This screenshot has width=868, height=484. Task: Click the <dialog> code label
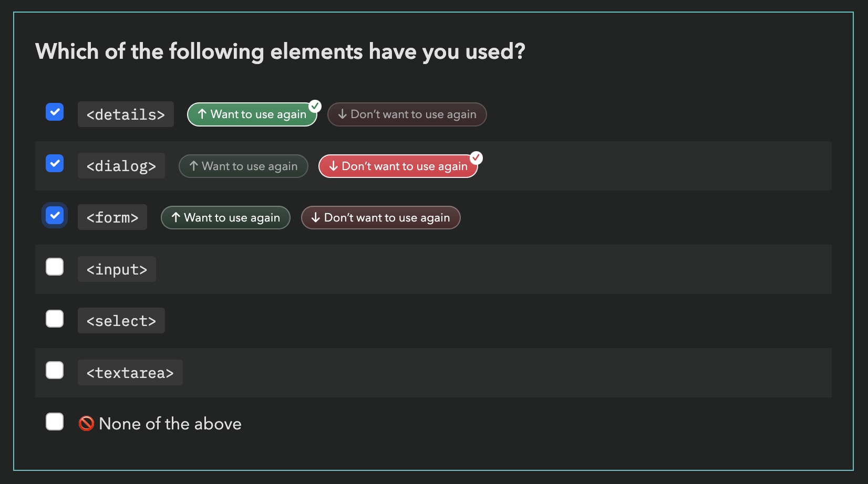coord(121,166)
